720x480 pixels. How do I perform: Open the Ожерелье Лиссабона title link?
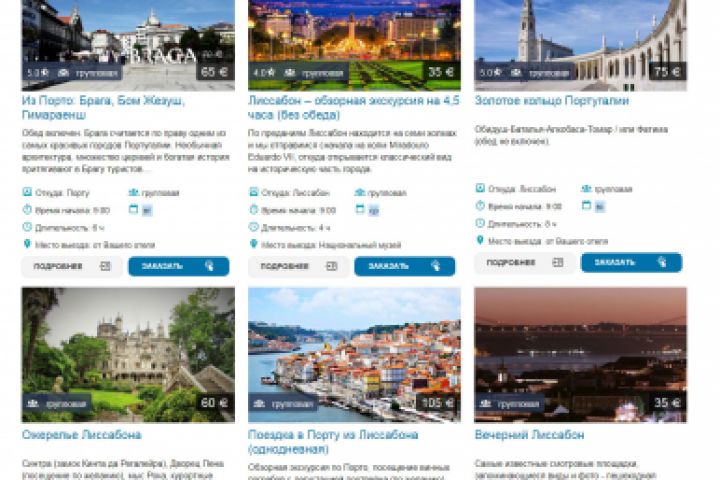[82, 435]
